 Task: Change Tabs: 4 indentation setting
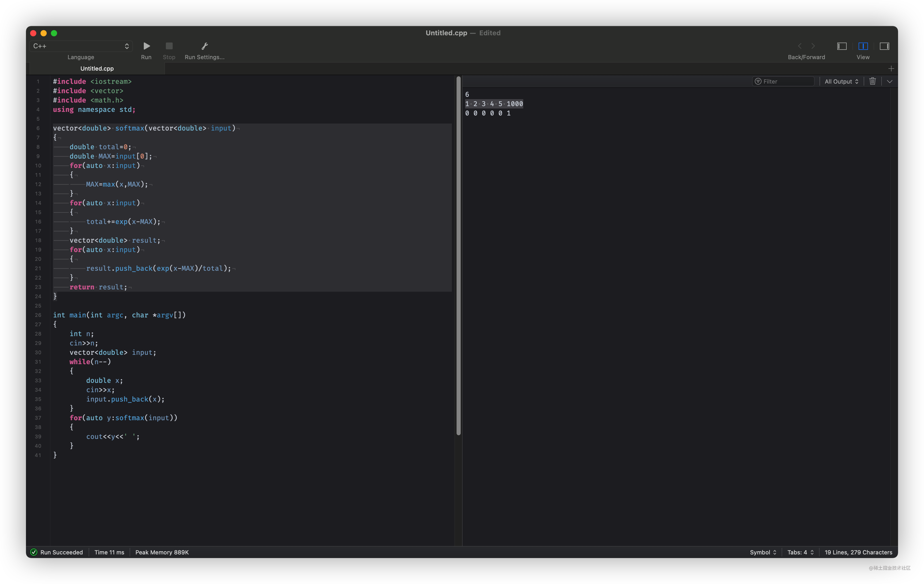(800, 552)
